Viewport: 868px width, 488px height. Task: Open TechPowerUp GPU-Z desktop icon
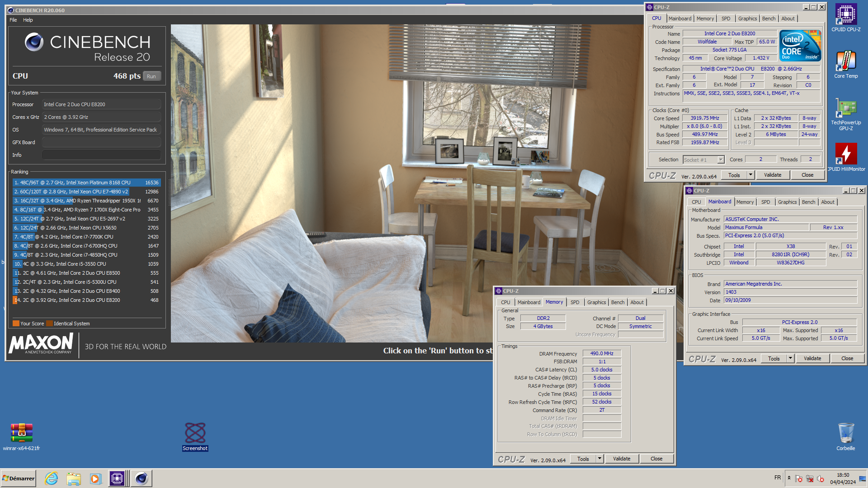coord(846,114)
